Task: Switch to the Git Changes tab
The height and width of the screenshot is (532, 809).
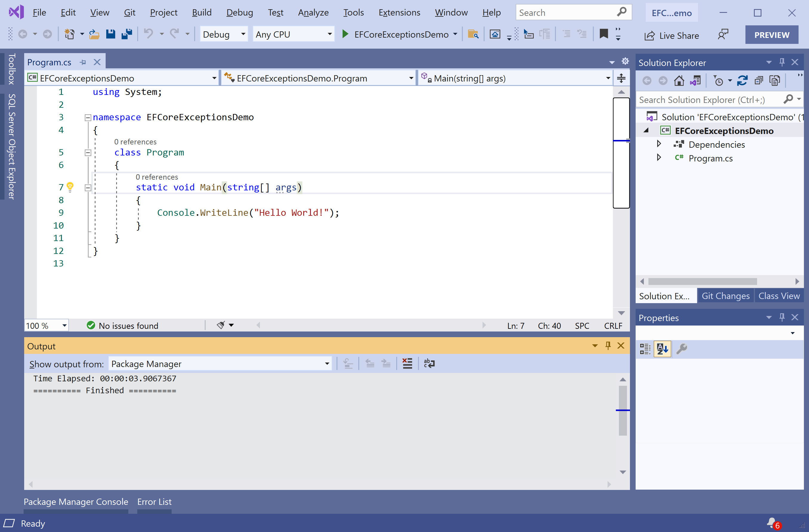Action: click(725, 296)
